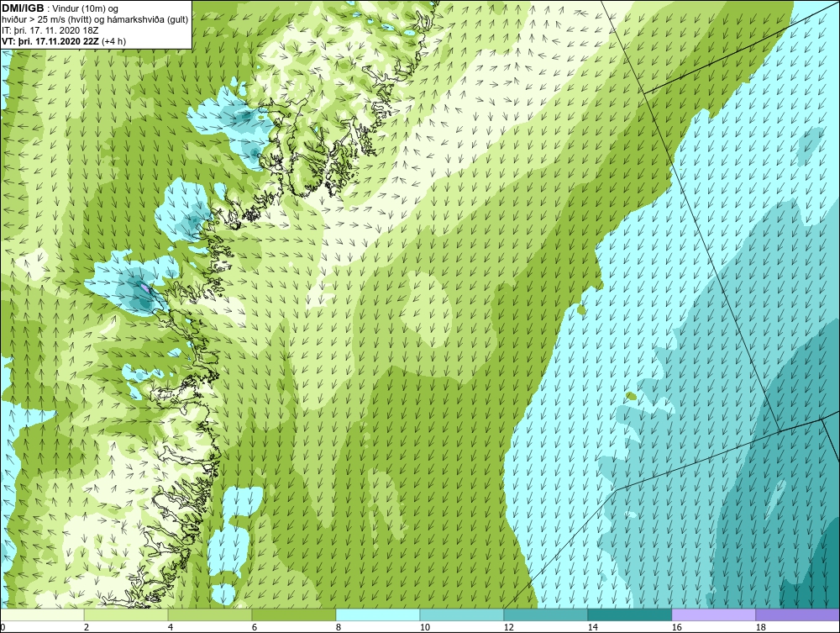Click the 14–16 m/s dark teal legend swatch

[629, 615]
